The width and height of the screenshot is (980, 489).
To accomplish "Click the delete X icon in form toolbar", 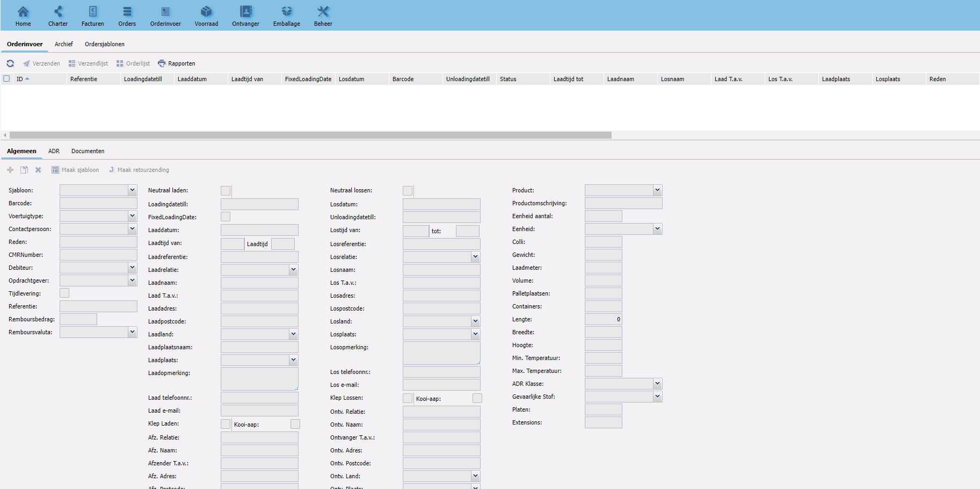I will point(38,170).
